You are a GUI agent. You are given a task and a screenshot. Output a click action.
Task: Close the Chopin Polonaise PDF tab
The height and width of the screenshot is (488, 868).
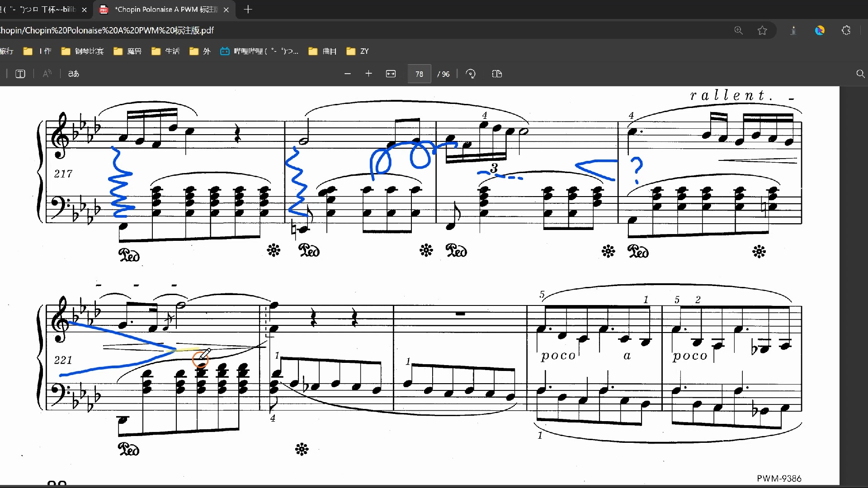(226, 9)
